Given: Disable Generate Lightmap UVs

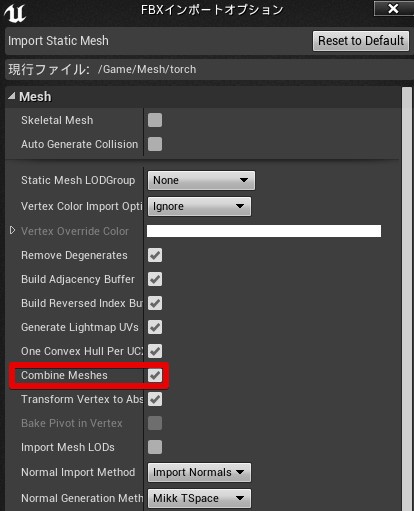Looking at the screenshot, I should tap(155, 327).
